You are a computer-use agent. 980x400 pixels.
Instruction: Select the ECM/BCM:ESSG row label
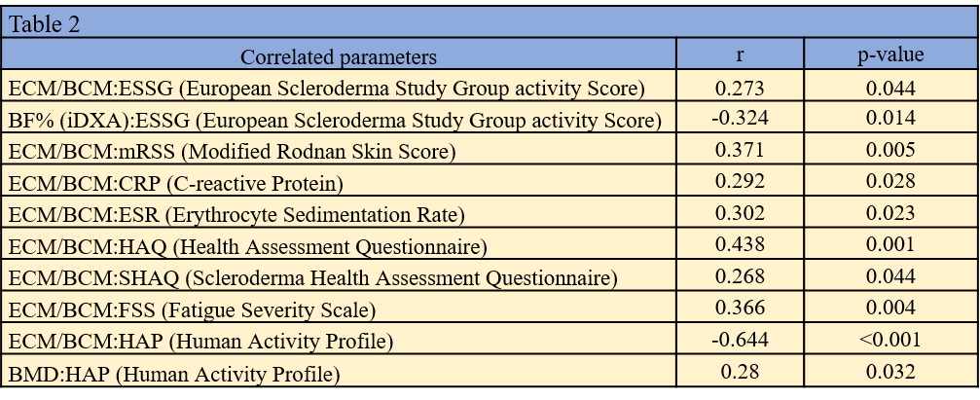[x=326, y=89]
